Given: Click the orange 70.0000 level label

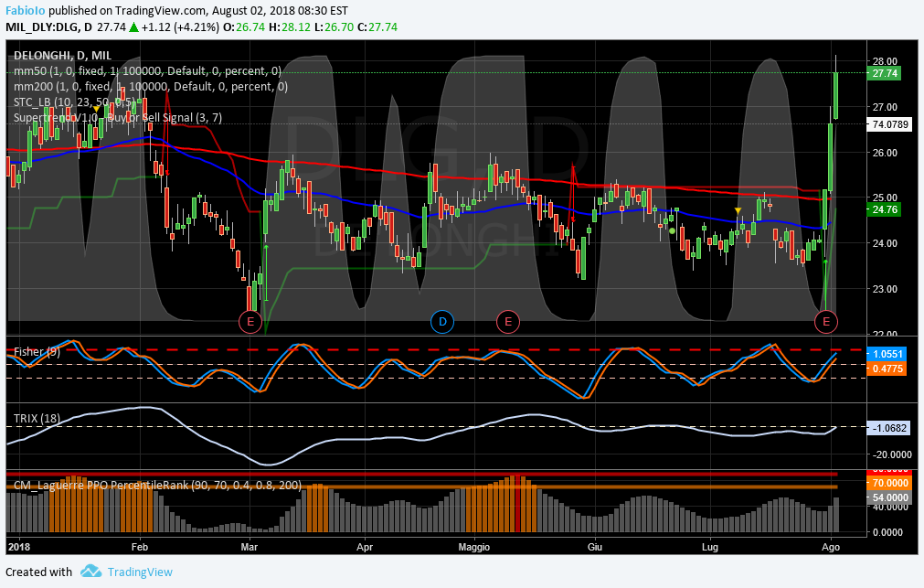Looking at the screenshot, I should tap(890, 483).
